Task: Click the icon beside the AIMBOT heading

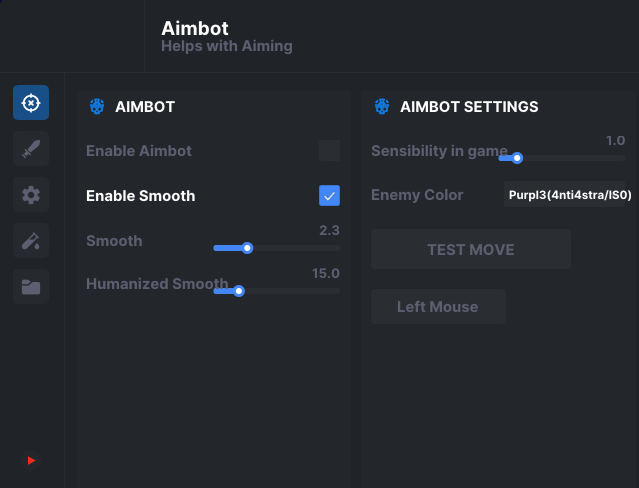Action: point(97,106)
